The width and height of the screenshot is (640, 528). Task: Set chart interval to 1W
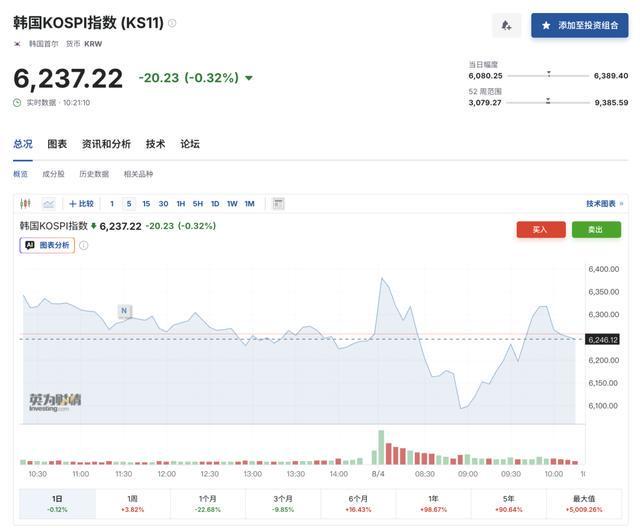tap(232, 204)
